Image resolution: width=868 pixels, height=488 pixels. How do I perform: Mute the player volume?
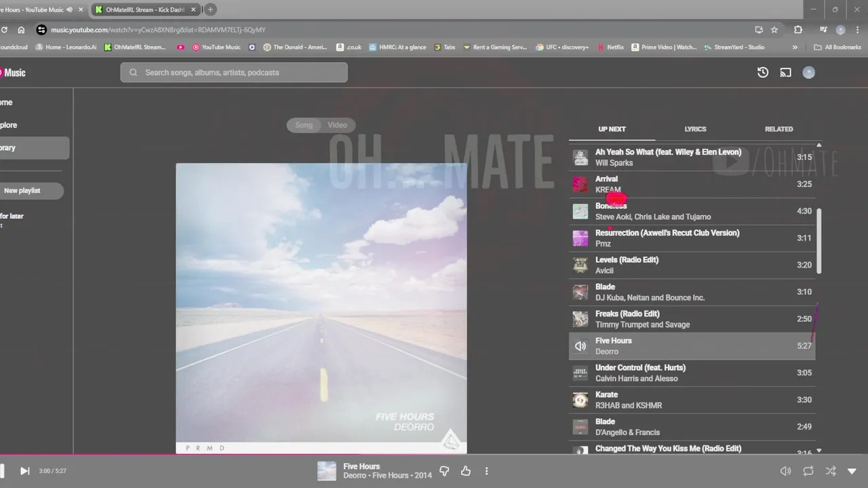pyautogui.click(x=785, y=470)
